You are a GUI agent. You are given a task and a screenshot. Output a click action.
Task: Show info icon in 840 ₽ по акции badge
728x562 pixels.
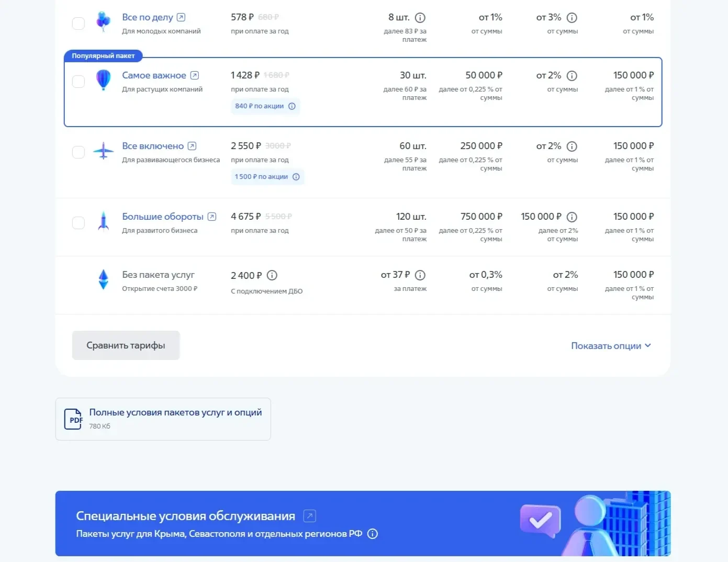[x=292, y=106]
